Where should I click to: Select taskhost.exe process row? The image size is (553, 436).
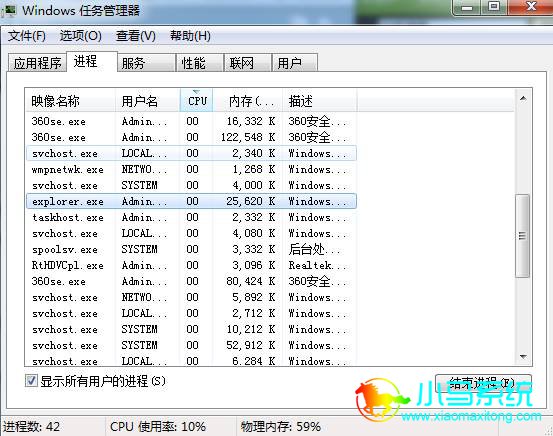coord(192,217)
